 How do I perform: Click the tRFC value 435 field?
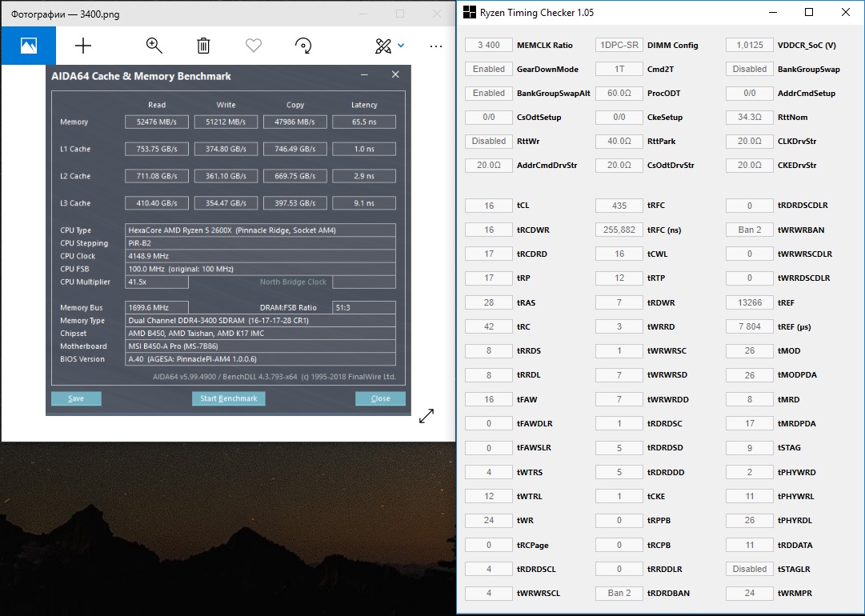pyautogui.click(x=619, y=205)
